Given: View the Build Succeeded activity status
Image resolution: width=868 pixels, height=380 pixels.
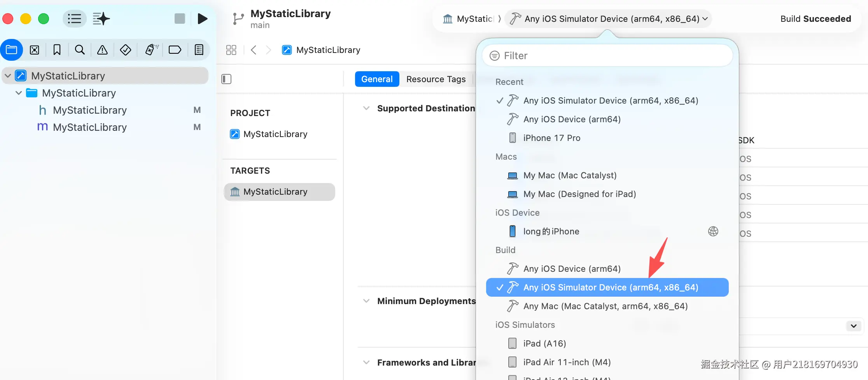Looking at the screenshot, I should 815,19.
